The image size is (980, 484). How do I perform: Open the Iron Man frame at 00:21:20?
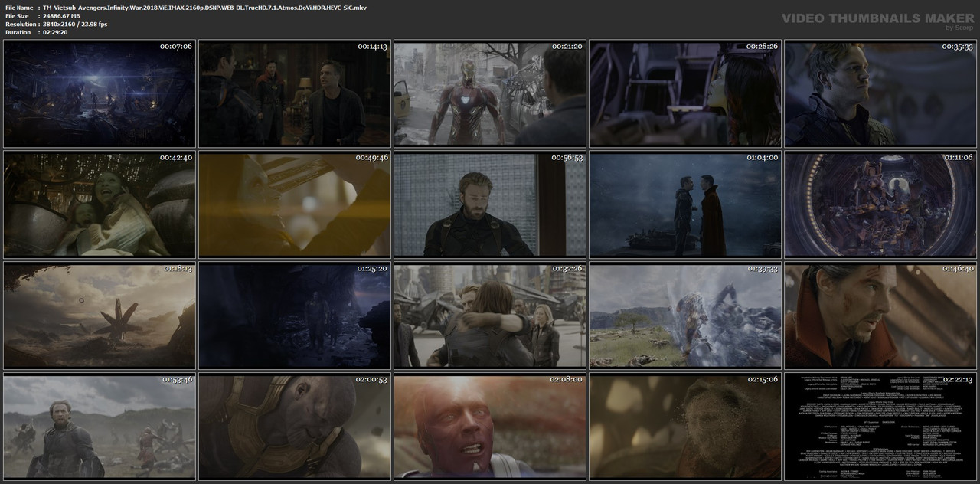[x=490, y=93]
